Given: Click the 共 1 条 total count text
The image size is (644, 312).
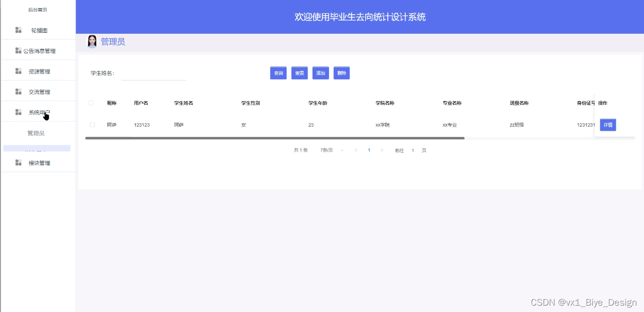Looking at the screenshot, I should tap(301, 150).
